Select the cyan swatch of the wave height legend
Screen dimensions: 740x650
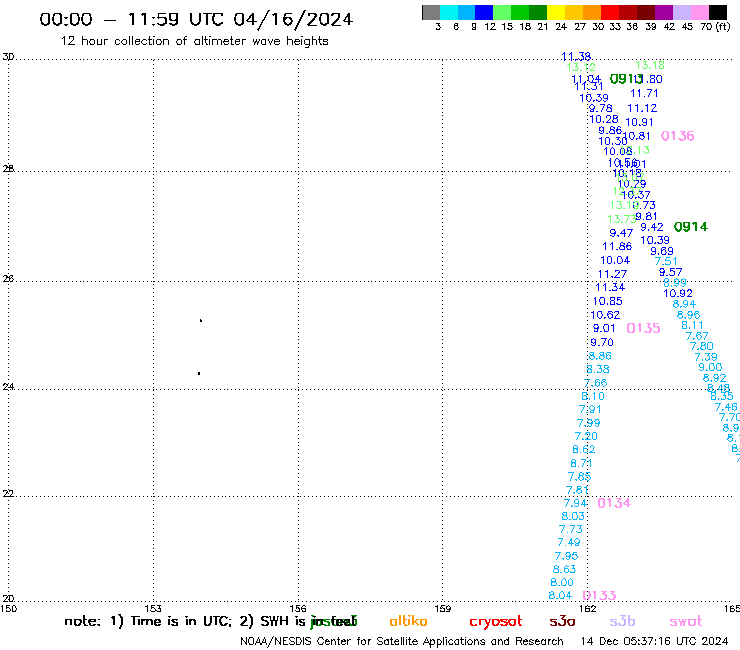(449, 12)
